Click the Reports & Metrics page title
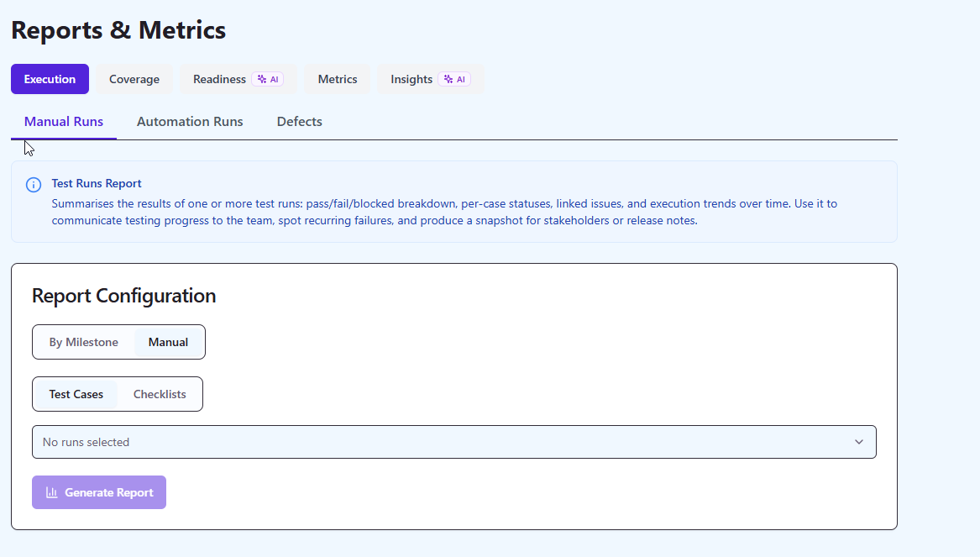 coord(118,30)
